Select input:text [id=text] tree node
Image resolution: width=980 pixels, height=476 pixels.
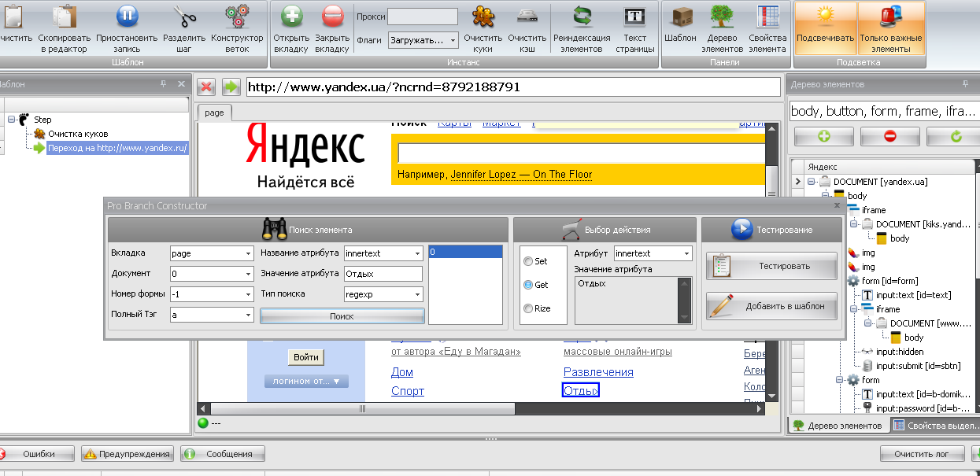coord(913,295)
